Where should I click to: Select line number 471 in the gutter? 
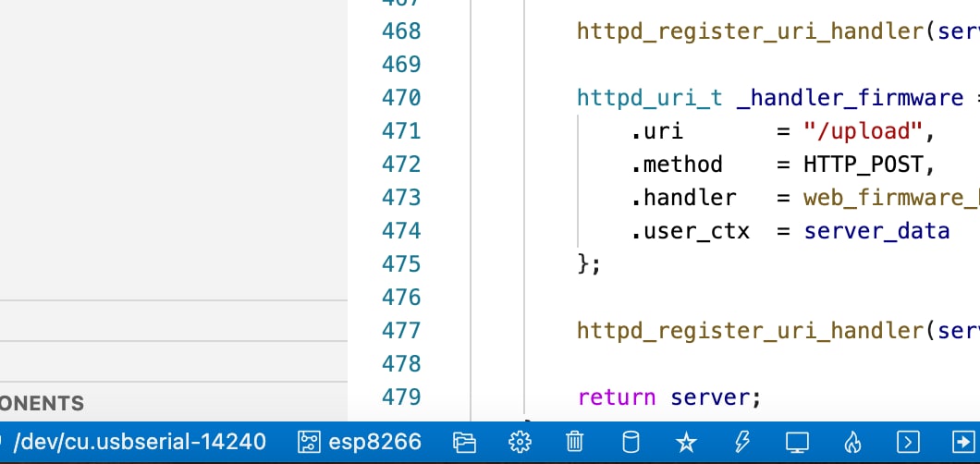pos(401,131)
